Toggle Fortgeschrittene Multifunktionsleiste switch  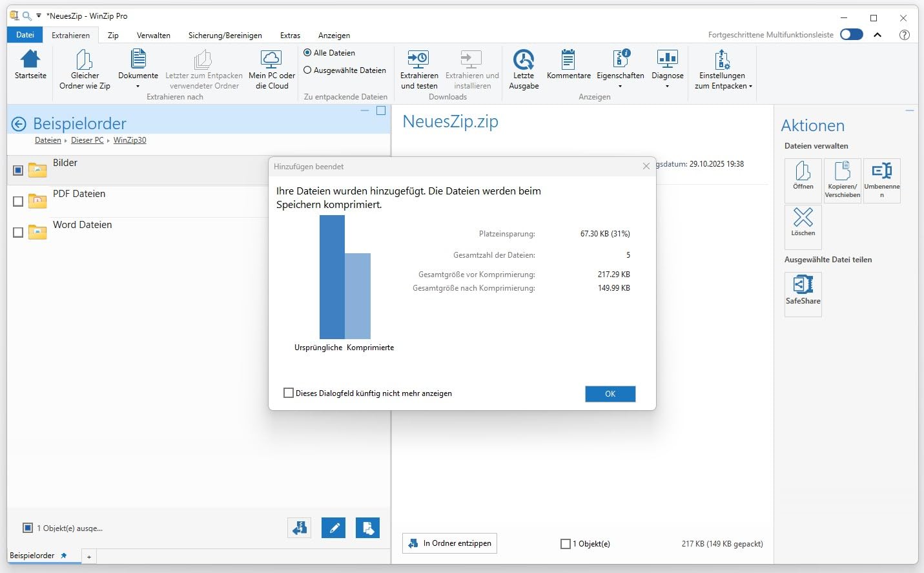pos(852,35)
